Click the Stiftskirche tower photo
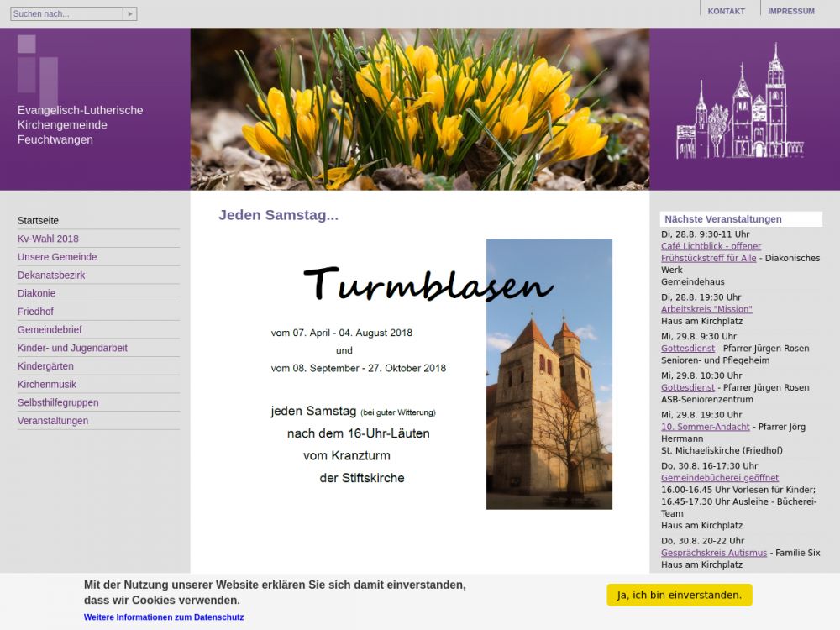 click(x=549, y=395)
